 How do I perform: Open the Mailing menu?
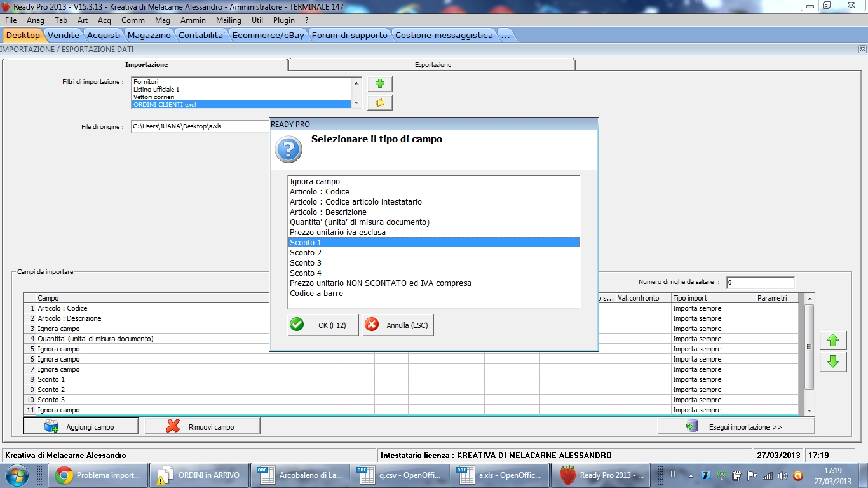(229, 20)
